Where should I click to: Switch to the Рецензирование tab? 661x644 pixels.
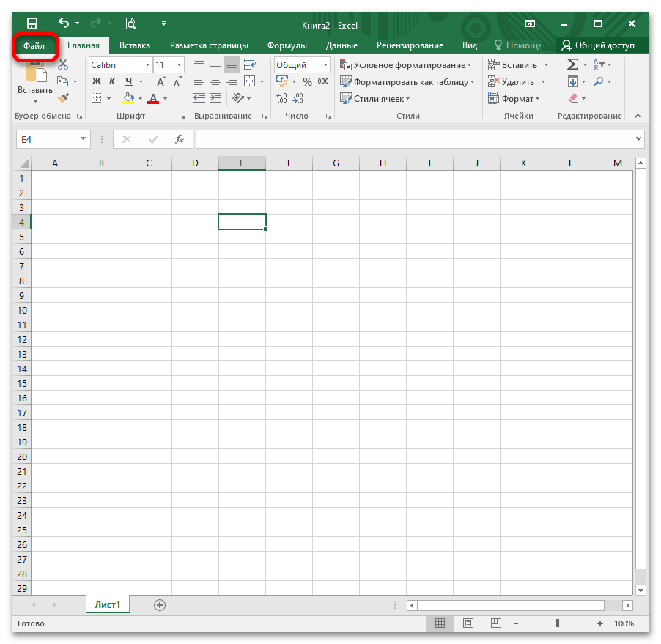point(410,45)
